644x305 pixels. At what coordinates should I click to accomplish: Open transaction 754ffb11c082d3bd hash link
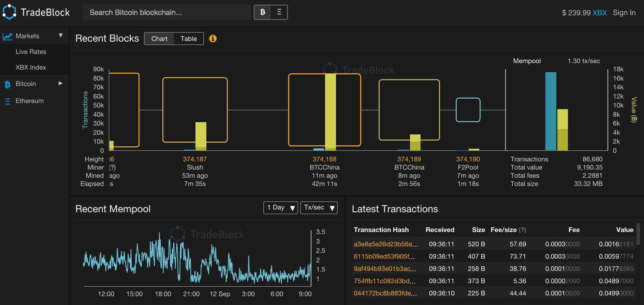pyautogui.click(x=384, y=281)
